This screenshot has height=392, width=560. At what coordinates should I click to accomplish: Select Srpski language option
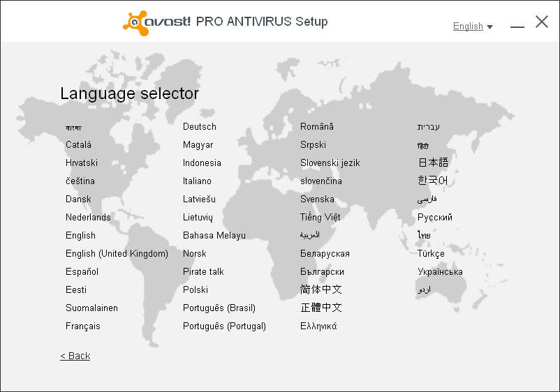(314, 145)
